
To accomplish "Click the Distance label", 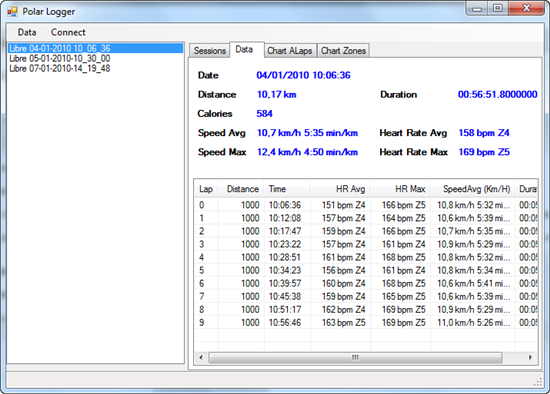I will pos(217,94).
